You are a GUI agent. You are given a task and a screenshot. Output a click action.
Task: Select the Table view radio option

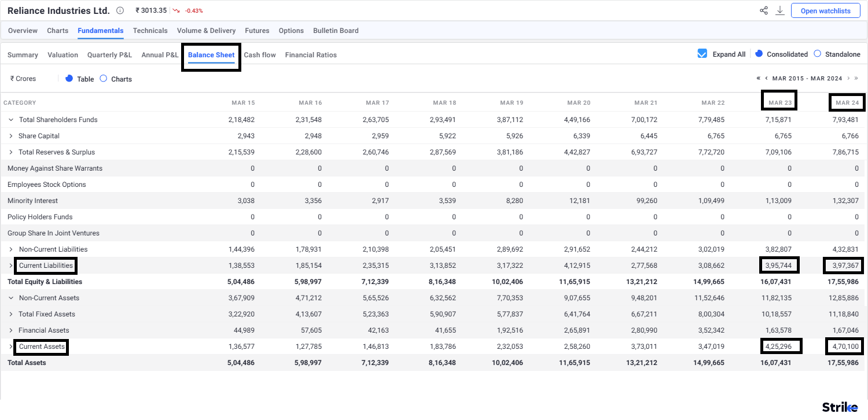point(69,79)
